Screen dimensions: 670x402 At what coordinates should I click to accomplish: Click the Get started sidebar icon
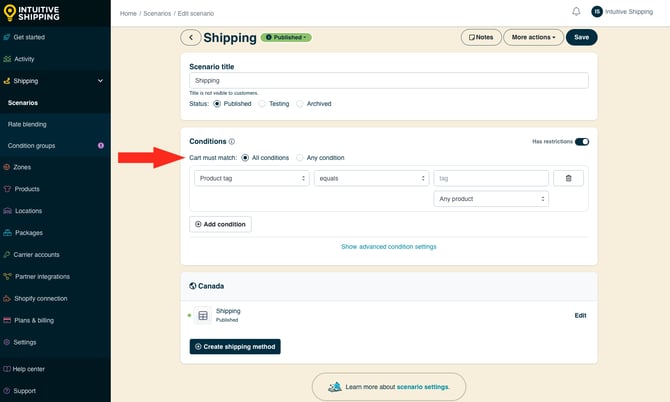click(7, 37)
